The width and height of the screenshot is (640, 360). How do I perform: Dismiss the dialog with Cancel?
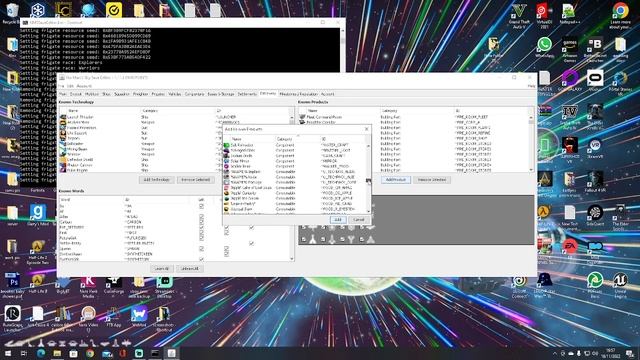(359, 220)
